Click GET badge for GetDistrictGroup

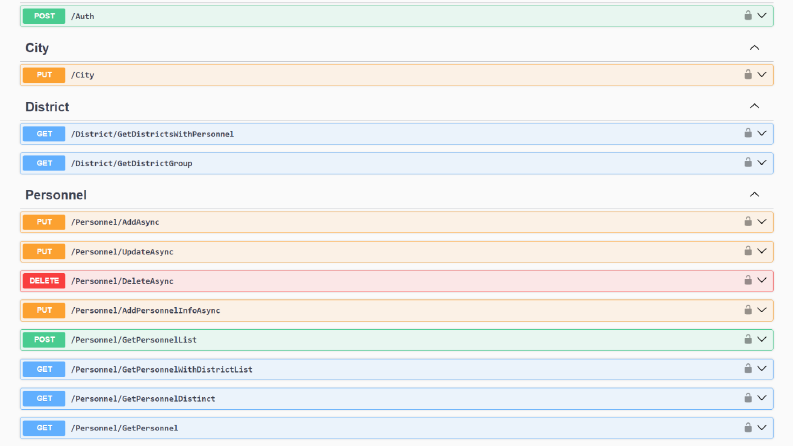[44, 163]
